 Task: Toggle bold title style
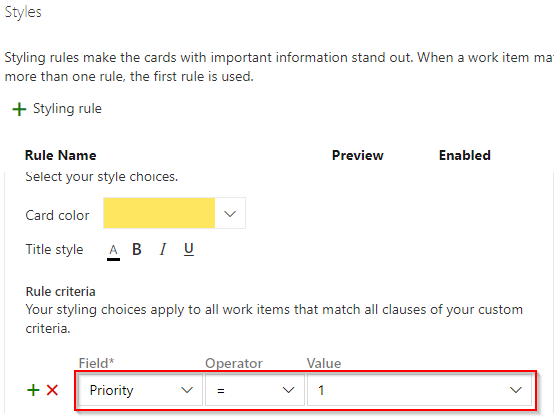tap(137, 249)
